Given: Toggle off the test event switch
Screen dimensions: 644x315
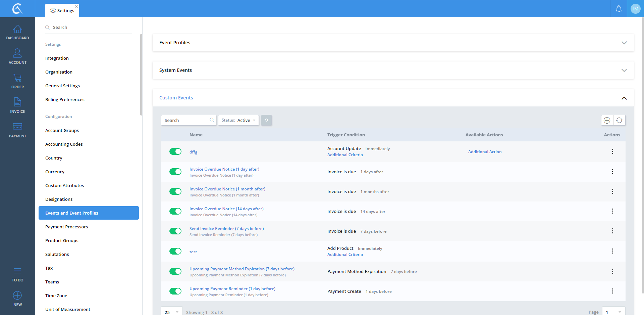Looking at the screenshot, I should pyautogui.click(x=175, y=251).
